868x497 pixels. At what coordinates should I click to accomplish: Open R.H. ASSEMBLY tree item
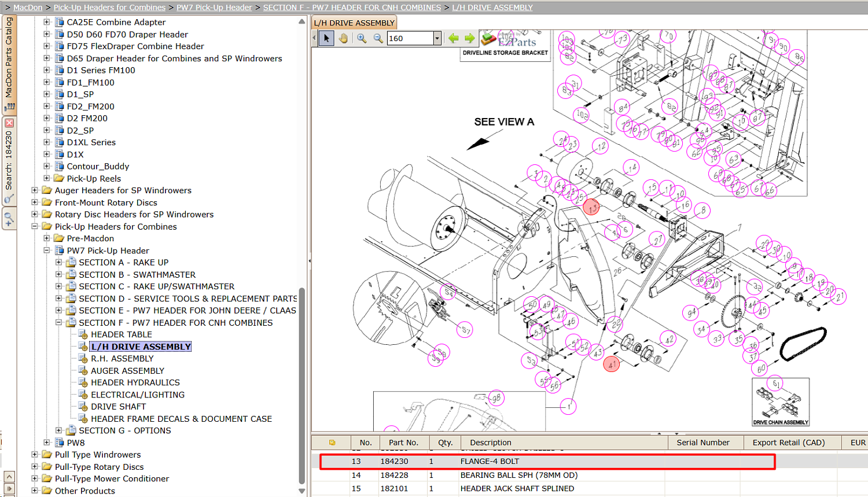pyautogui.click(x=122, y=359)
